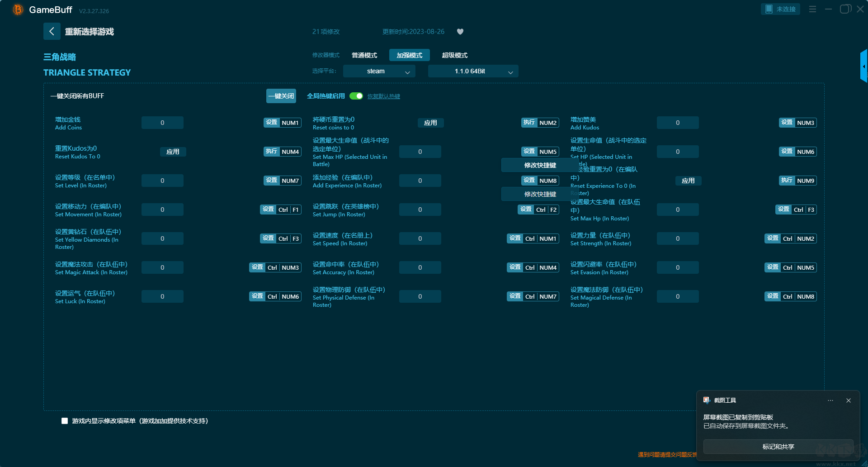Click 设置 hotkey Ctrl NUM5 for Set Evasion

pos(791,267)
